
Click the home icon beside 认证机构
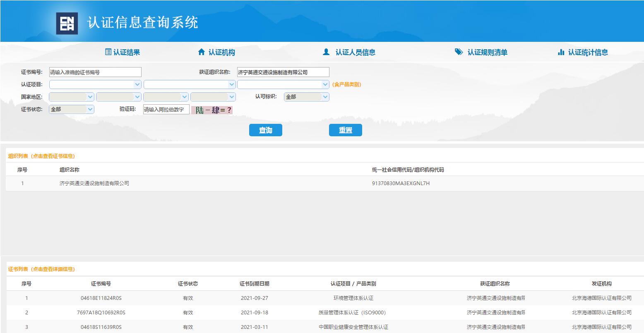202,52
